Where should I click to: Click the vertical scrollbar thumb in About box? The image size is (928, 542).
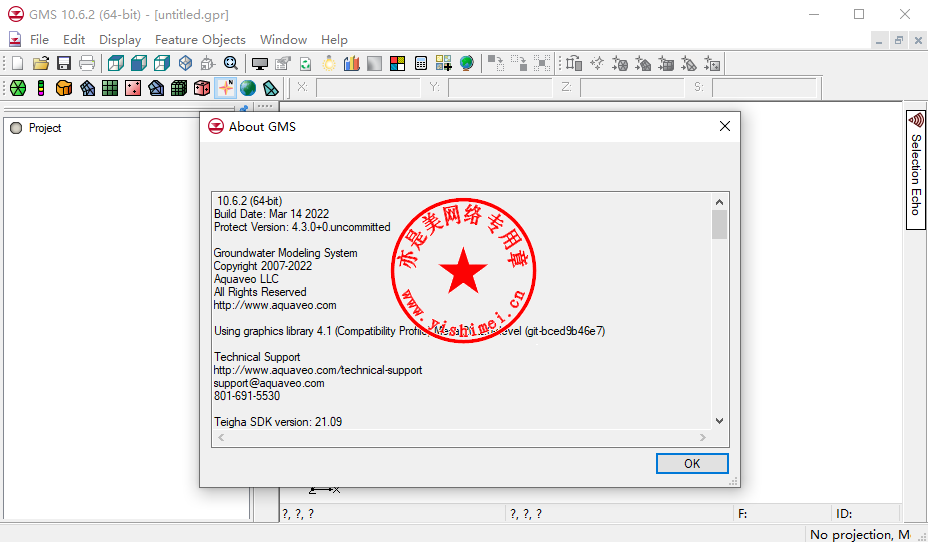[x=719, y=224]
